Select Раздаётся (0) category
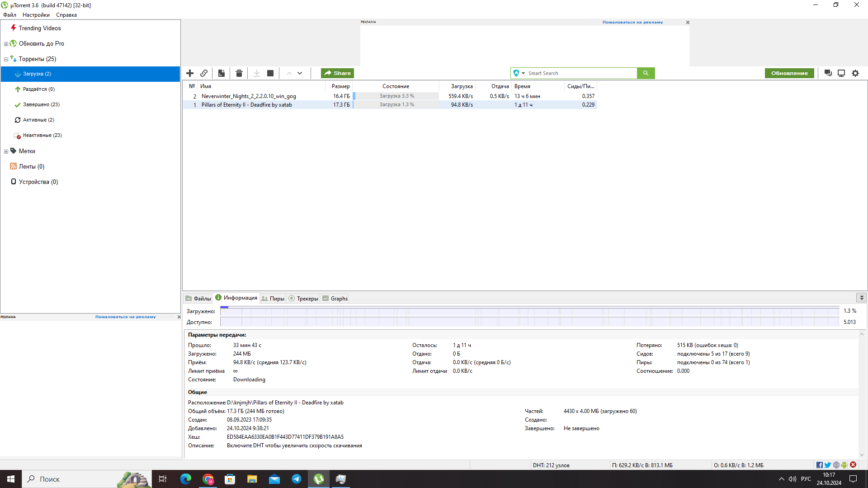Viewport: 868px width, 488px height. (39, 89)
